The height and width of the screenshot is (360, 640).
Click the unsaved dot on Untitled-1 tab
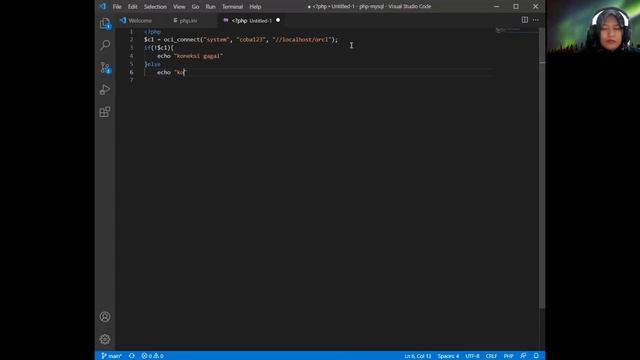tap(278, 20)
